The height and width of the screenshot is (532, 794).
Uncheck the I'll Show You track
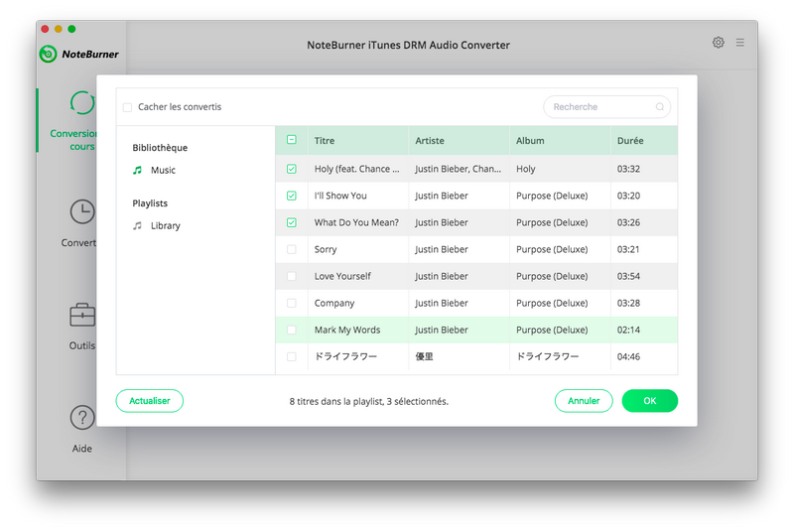(292, 196)
